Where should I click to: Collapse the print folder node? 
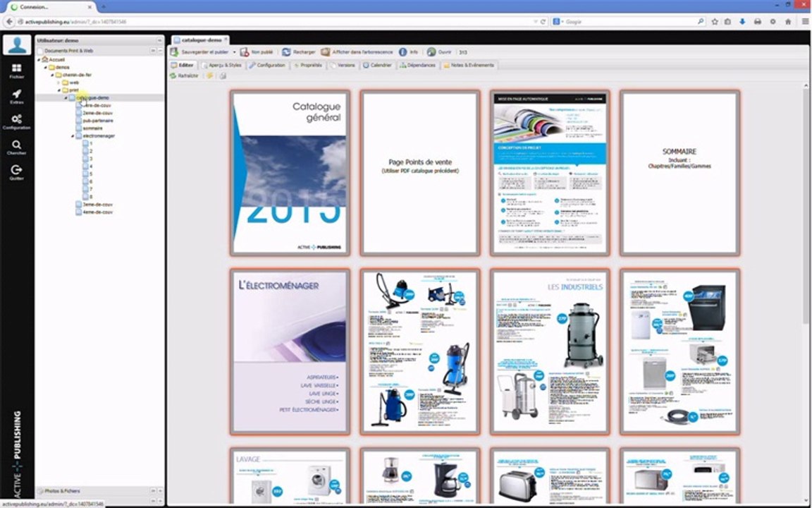coord(59,90)
